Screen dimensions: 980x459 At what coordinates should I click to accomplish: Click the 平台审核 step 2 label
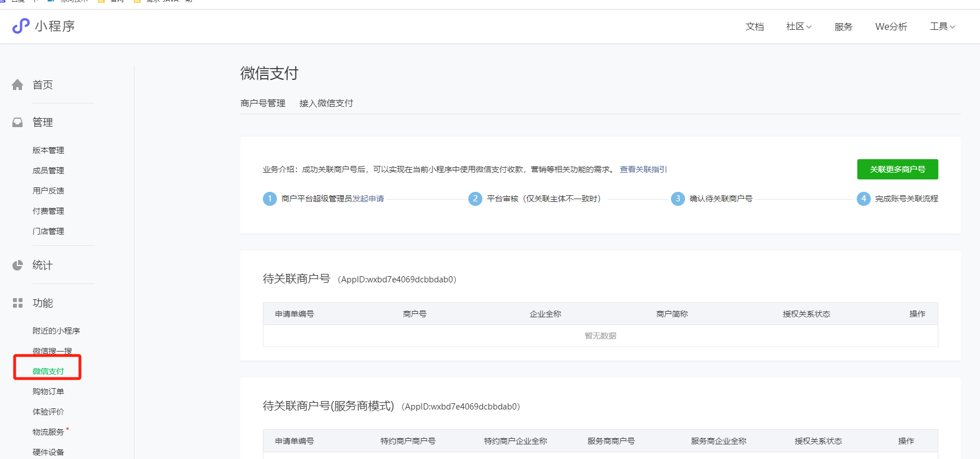[544, 199]
